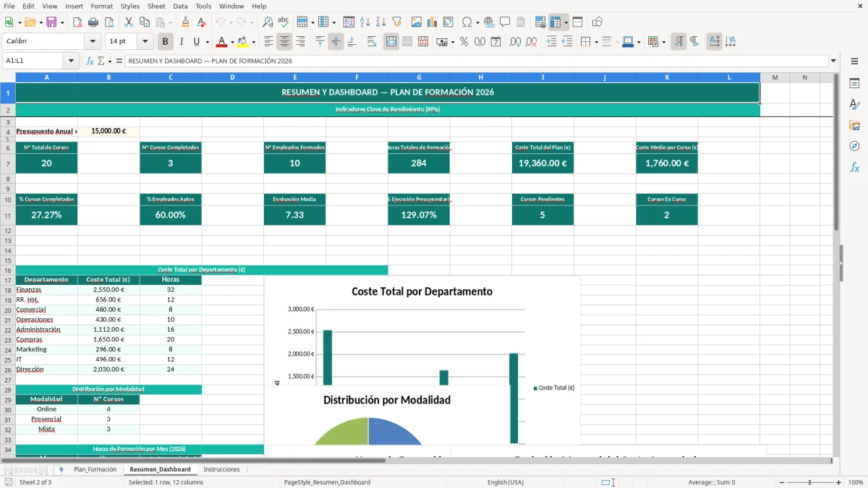Viewport: 868px width, 488px height.
Task: Insert a chart
Action: (x=433, y=22)
